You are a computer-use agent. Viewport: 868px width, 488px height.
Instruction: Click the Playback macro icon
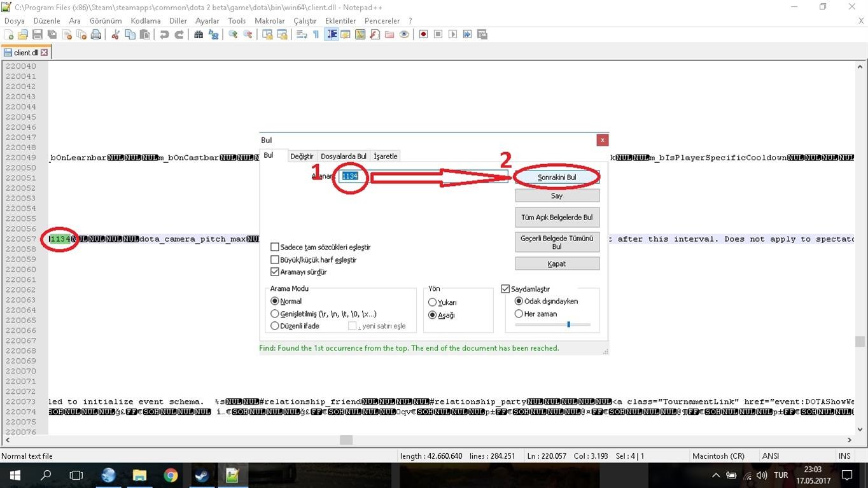[453, 34]
